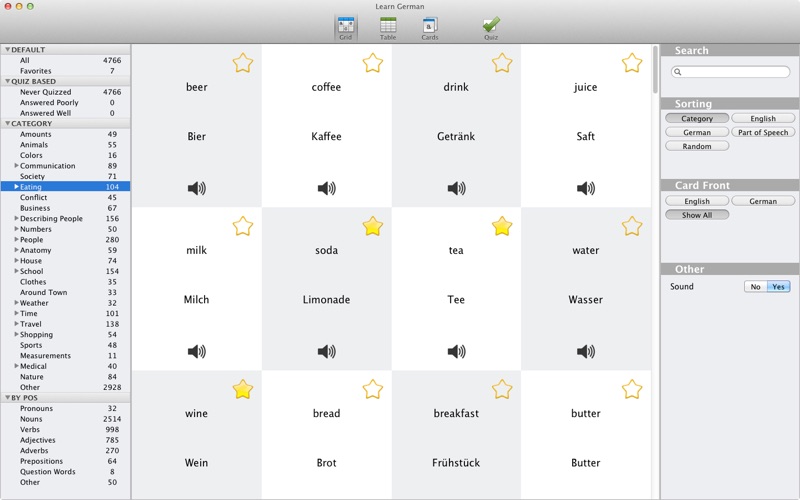Screen dimensions: 800x500
Task: Play the sound for water
Action: click(x=586, y=351)
